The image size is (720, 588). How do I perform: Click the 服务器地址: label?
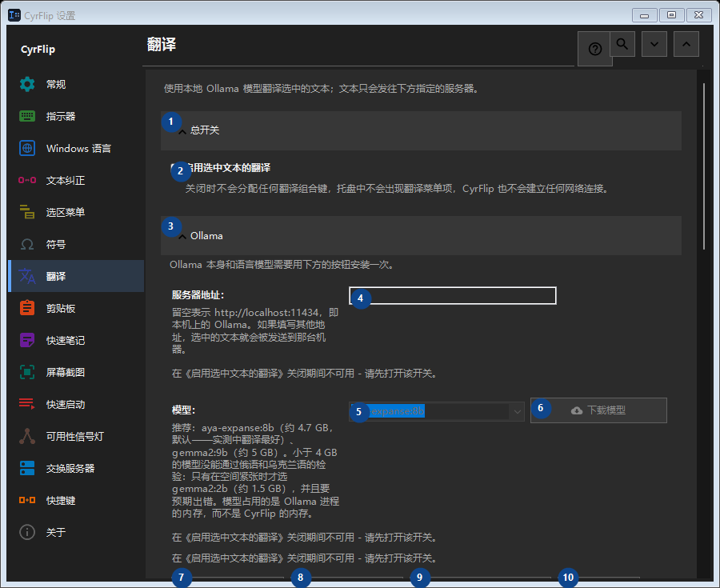click(198, 295)
